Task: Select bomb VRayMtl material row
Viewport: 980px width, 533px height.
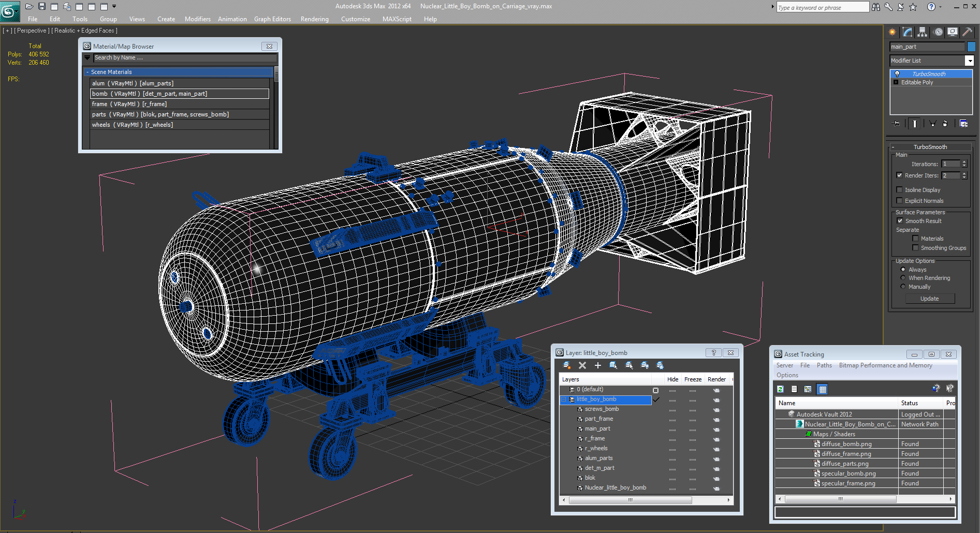Action: (180, 94)
